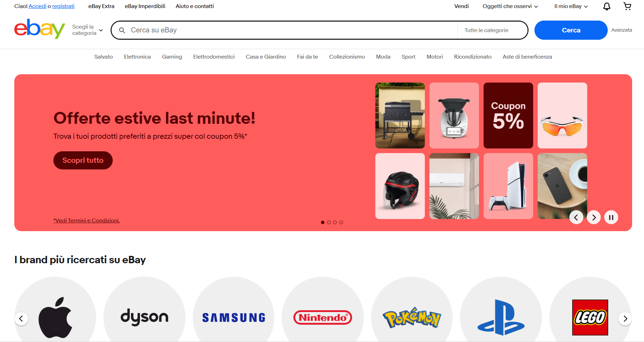The image size is (644, 342).
Task: Go to next banner slide arrow
Action: tap(593, 218)
